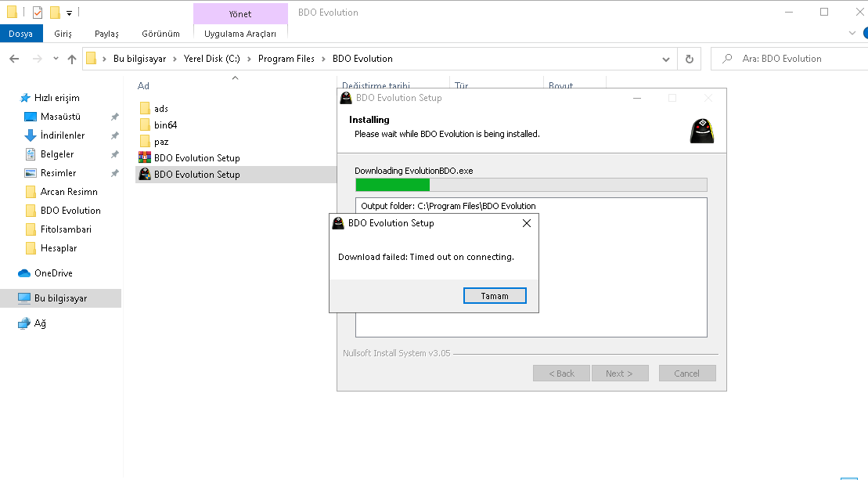Image resolution: width=868 pixels, height=480 pixels.
Task: Click the Output folder log line
Action: [448, 206]
